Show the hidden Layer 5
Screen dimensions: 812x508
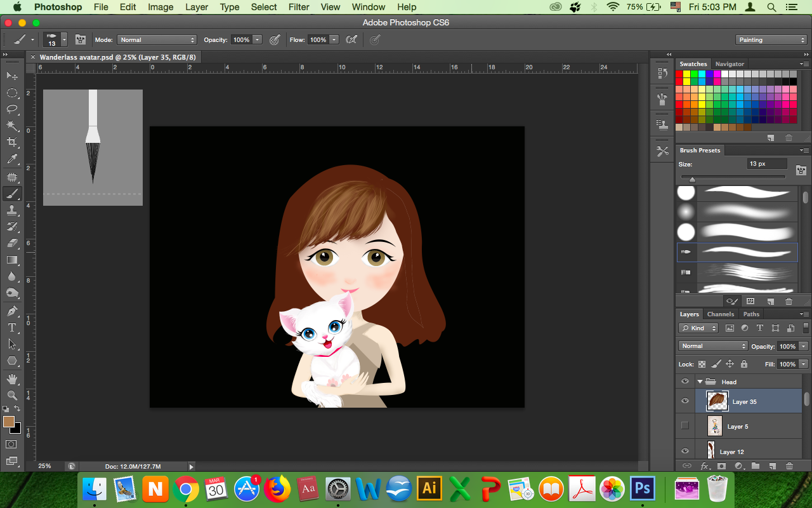[684, 426]
